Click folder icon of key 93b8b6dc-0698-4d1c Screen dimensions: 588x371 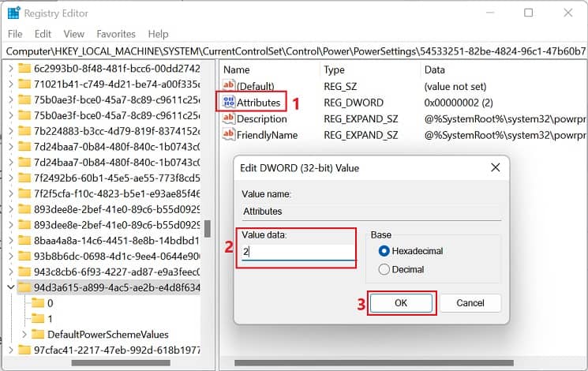(24, 256)
